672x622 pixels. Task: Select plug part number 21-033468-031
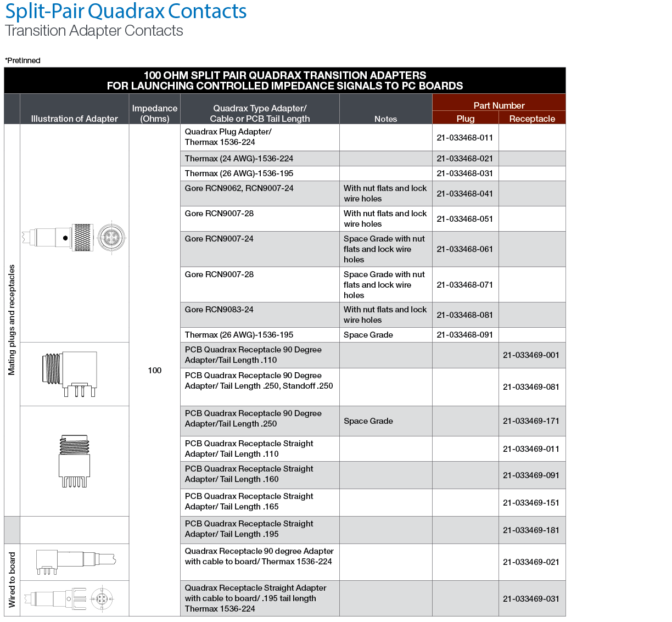[465, 173]
